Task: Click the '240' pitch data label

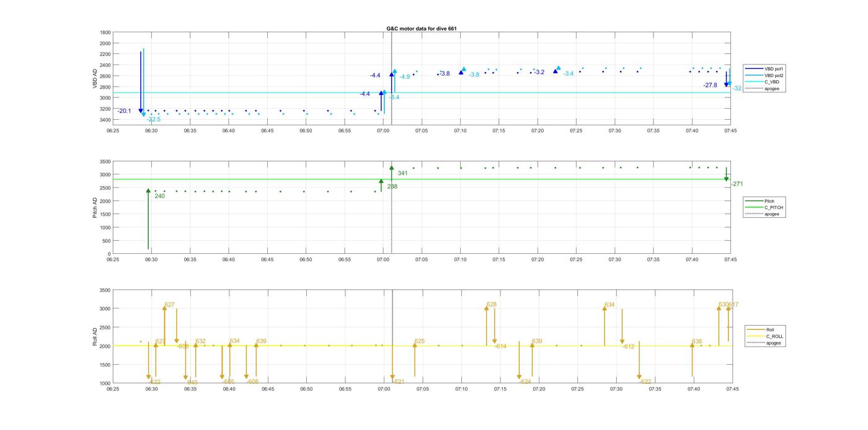Action: [x=159, y=196]
